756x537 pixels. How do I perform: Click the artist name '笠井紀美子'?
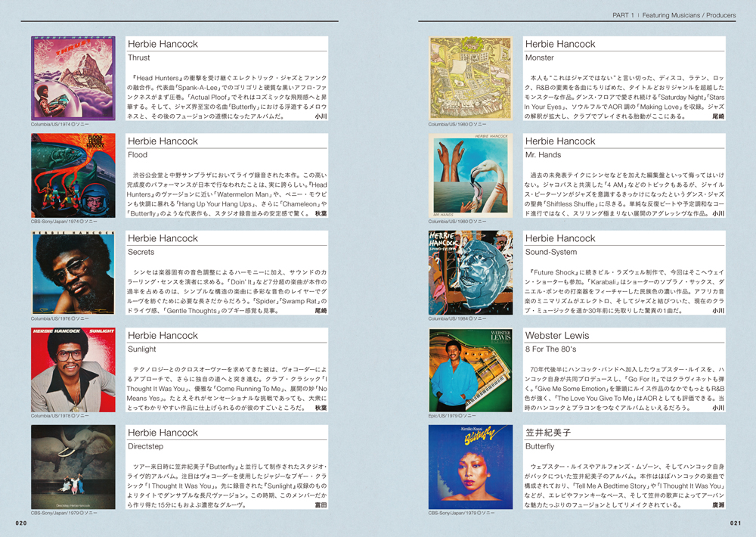pos(548,433)
